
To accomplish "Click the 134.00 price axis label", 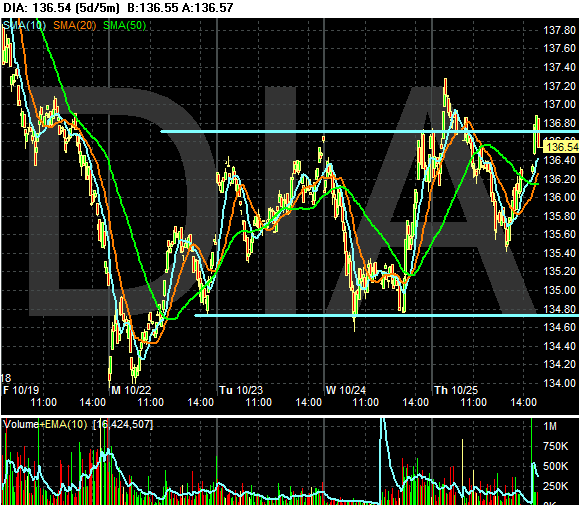I will tap(559, 383).
